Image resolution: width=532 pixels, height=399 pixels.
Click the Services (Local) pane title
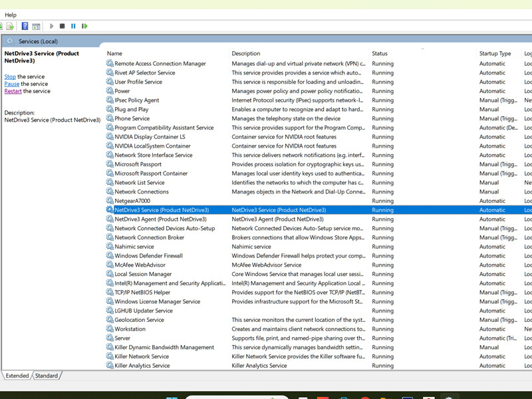pos(38,41)
